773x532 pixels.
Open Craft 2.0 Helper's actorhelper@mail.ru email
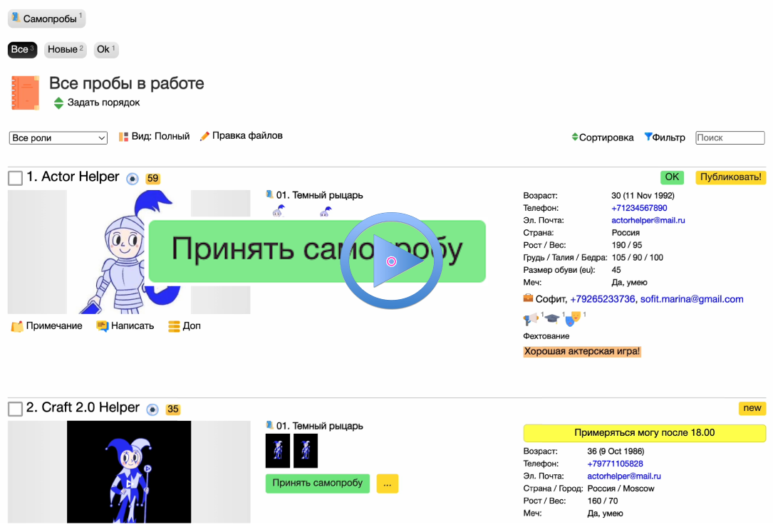[623, 476]
